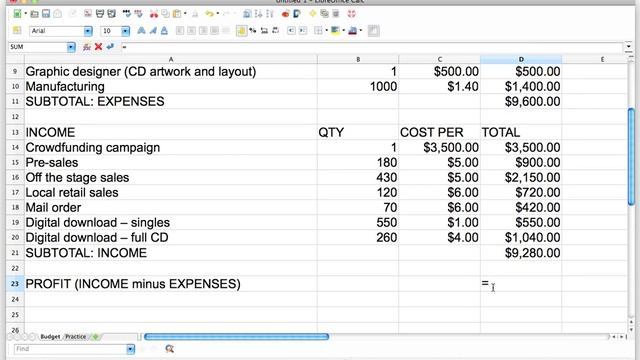640x360 pixels.
Task: Click the Help lifebuoy icon
Action: click(351, 14)
